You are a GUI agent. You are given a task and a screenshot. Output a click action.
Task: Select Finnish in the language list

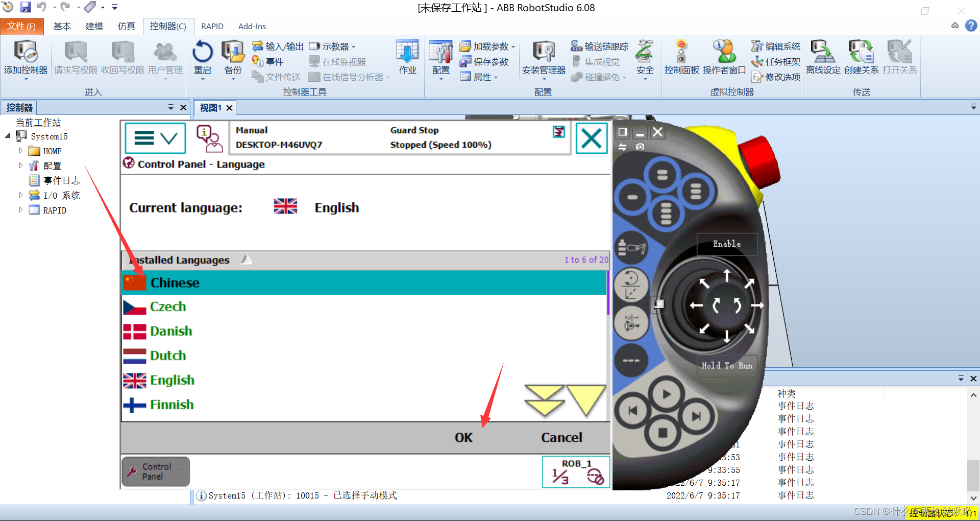(364, 405)
